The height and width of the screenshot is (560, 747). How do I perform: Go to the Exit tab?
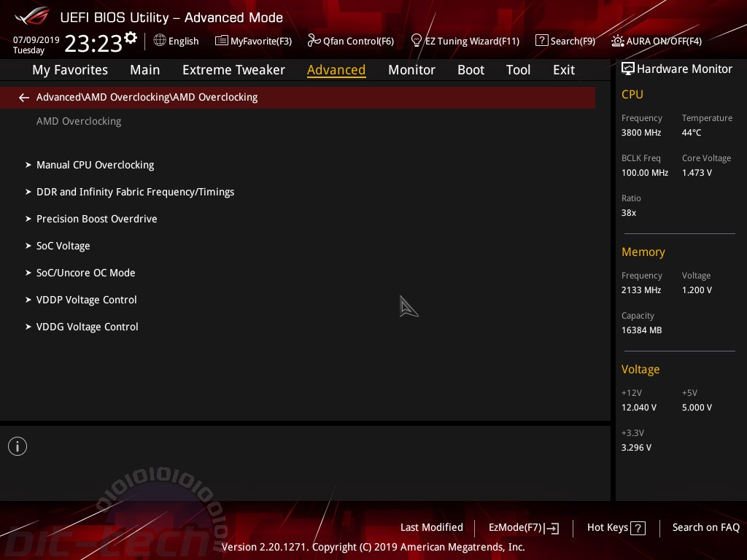(564, 70)
